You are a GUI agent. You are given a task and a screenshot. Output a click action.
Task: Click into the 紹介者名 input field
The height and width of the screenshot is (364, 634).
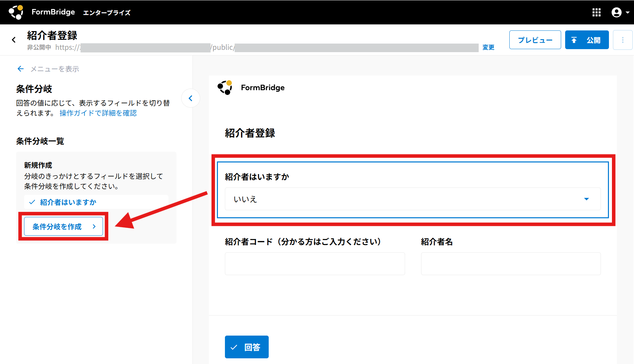click(511, 264)
